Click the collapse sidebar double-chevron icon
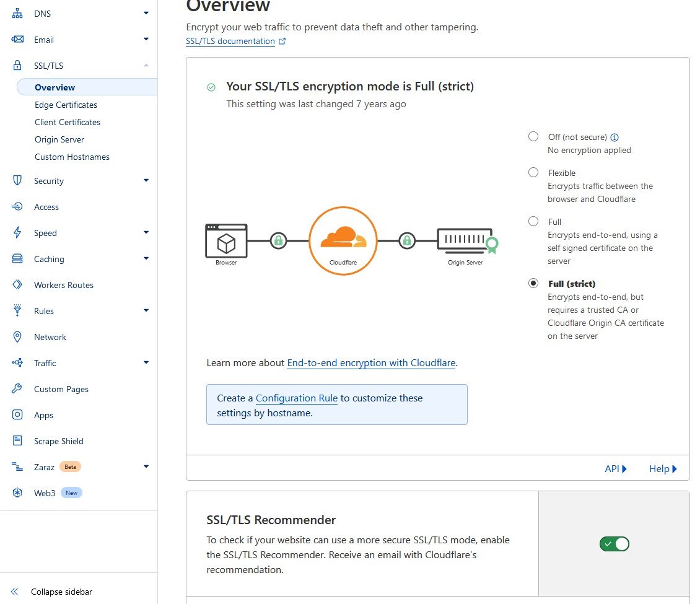The image size is (700, 604). tap(14, 592)
